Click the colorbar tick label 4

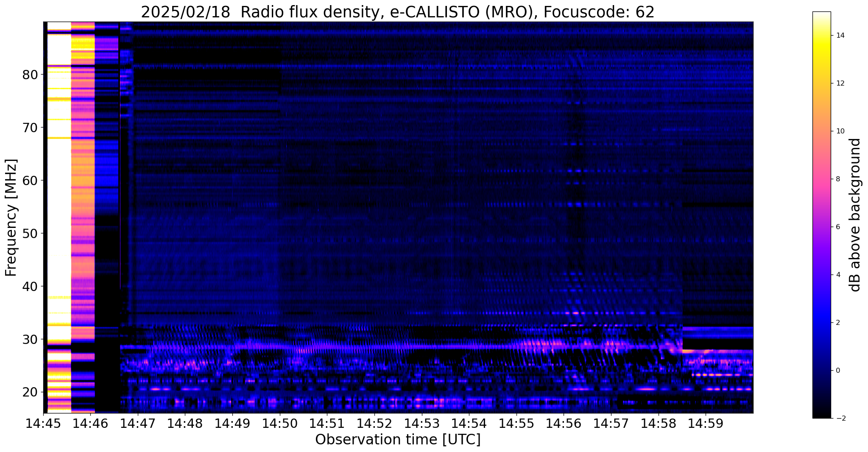click(x=837, y=275)
